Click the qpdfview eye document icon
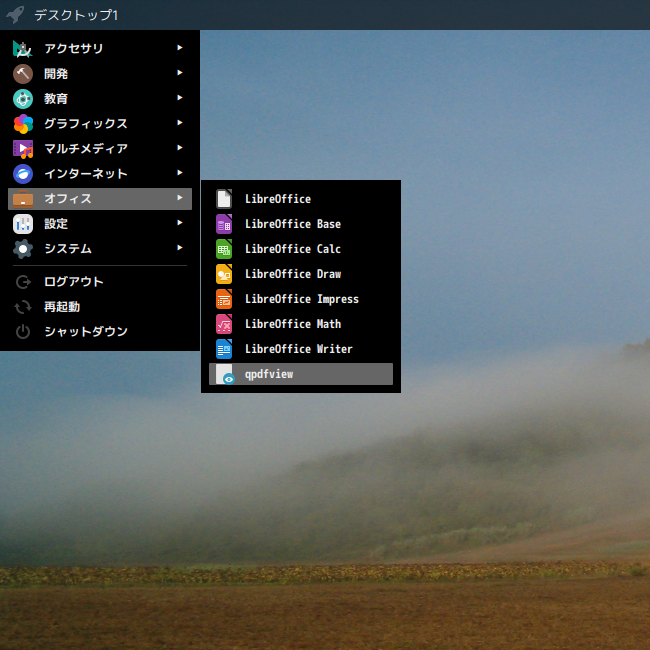 [225, 374]
